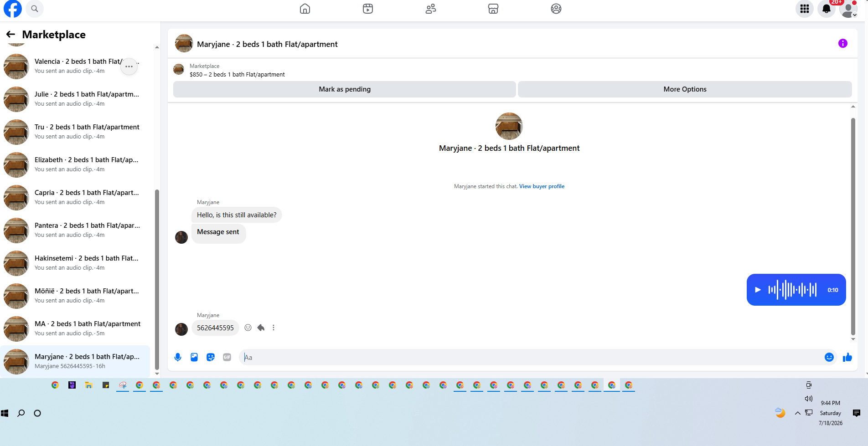Viewport: 868px width, 446px height.
Task: Open the volume control in tray
Action: click(x=809, y=399)
